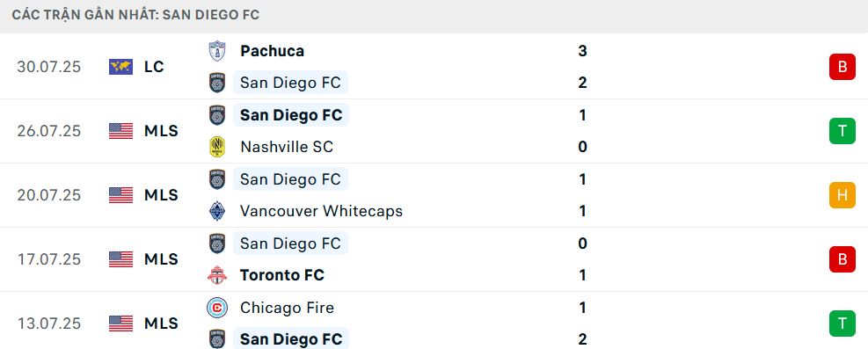Click the Pachuca club crest icon
868x349 pixels.
(x=217, y=51)
